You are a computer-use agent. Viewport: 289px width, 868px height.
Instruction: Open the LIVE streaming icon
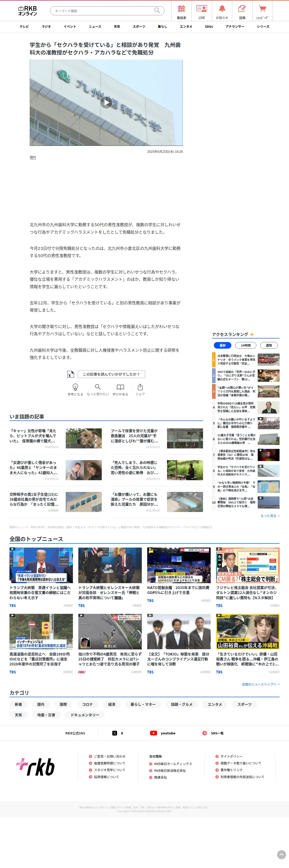coord(201,12)
